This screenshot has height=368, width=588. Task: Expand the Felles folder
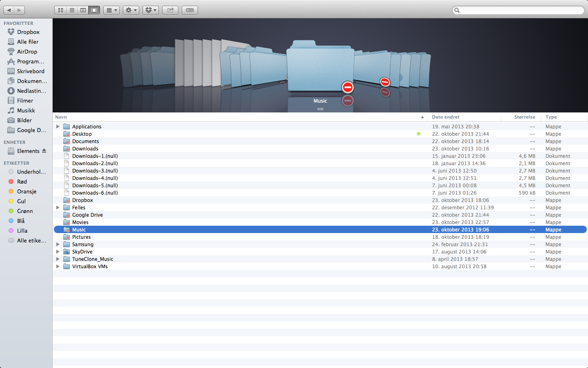click(58, 208)
